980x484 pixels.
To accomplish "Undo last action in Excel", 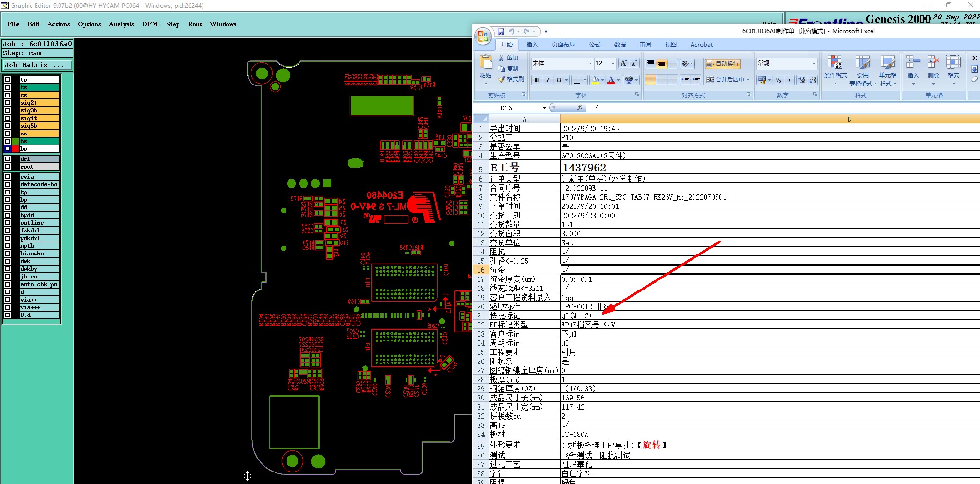I will click(512, 32).
